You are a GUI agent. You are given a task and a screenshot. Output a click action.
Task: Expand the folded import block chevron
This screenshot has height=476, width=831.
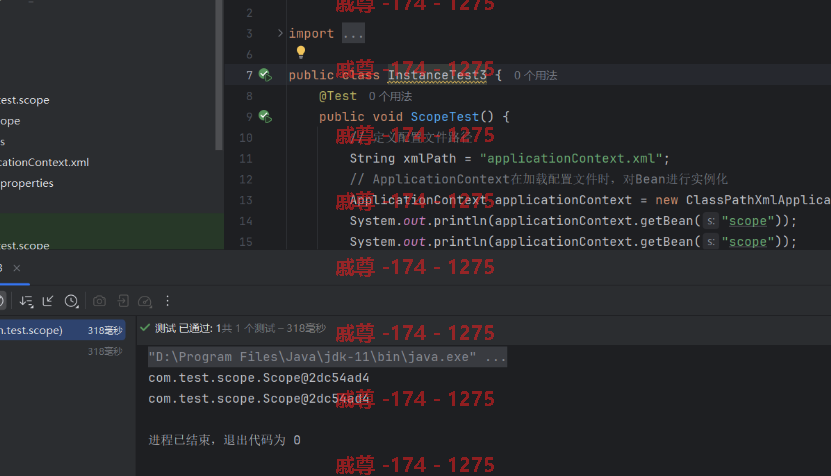[280, 33]
